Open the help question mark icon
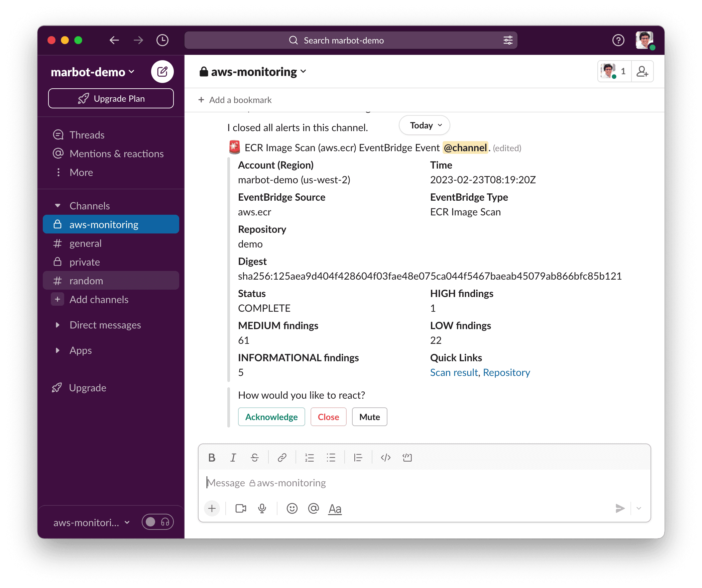This screenshot has width=702, height=588. click(618, 40)
